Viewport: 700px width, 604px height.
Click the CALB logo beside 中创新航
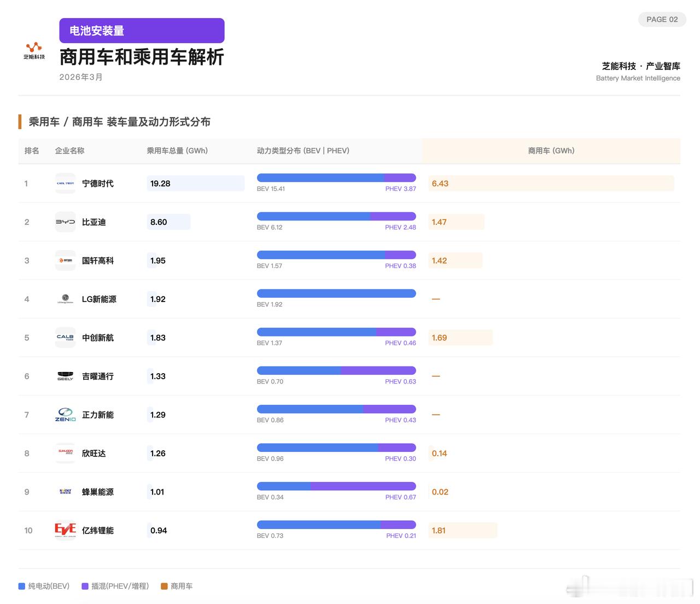click(x=65, y=338)
